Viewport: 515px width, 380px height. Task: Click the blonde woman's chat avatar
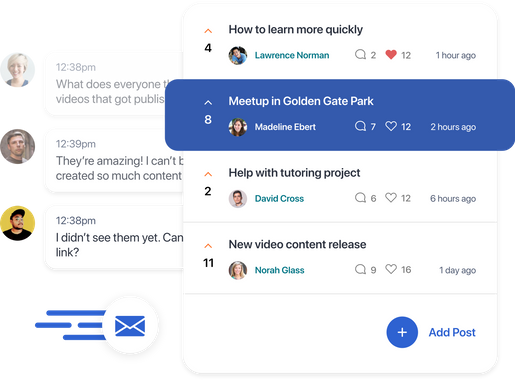[17, 70]
